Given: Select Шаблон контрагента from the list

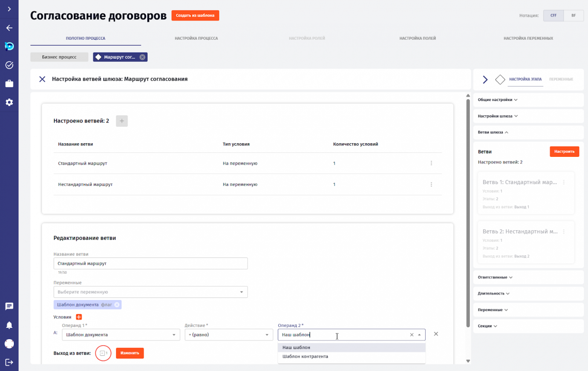Looking at the screenshot, I should click(305, 356).
